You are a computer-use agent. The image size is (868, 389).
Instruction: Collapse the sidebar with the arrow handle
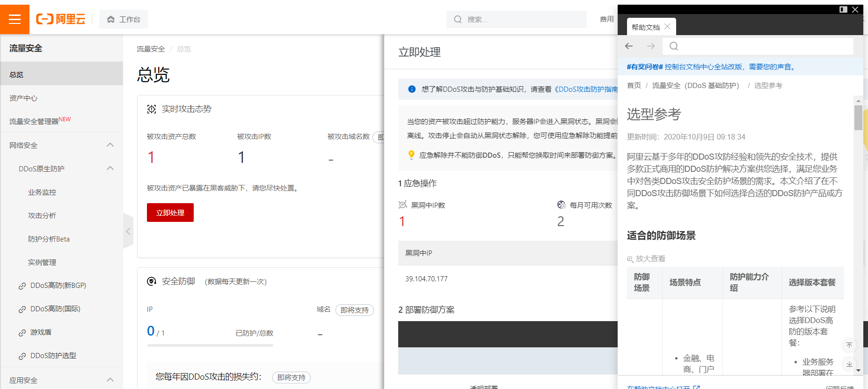[x=128, y=231]
